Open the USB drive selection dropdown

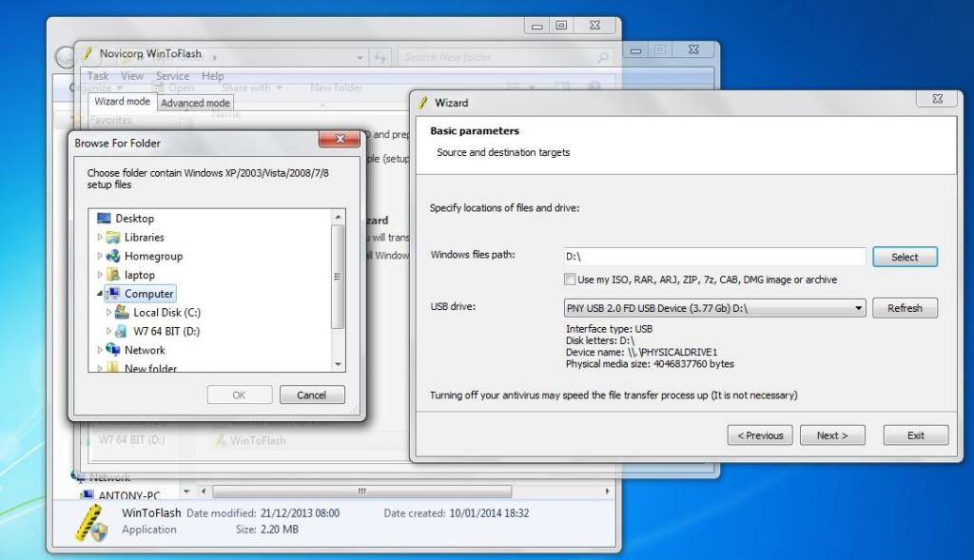[857, 308]
